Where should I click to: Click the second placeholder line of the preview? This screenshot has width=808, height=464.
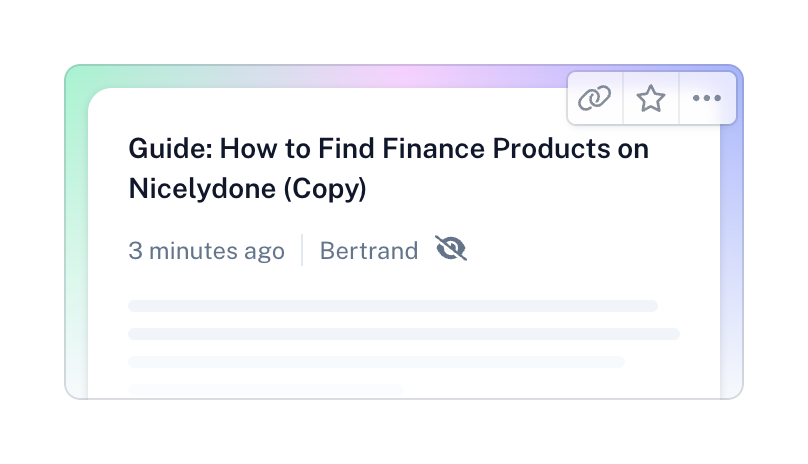pos(404,334)
